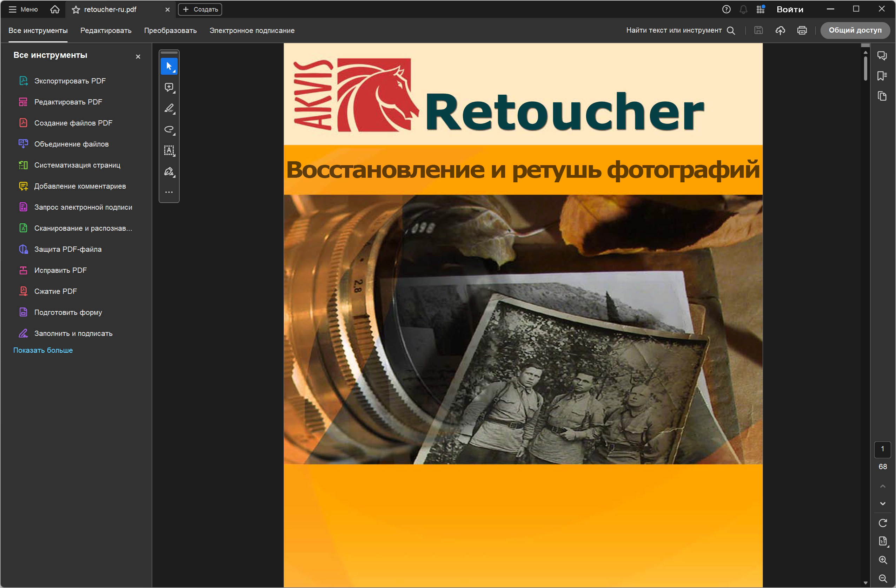The height and width of the screenshot is (588, 896).
Task: Star the retoucher-ru.pdf file
Action: 76,9
